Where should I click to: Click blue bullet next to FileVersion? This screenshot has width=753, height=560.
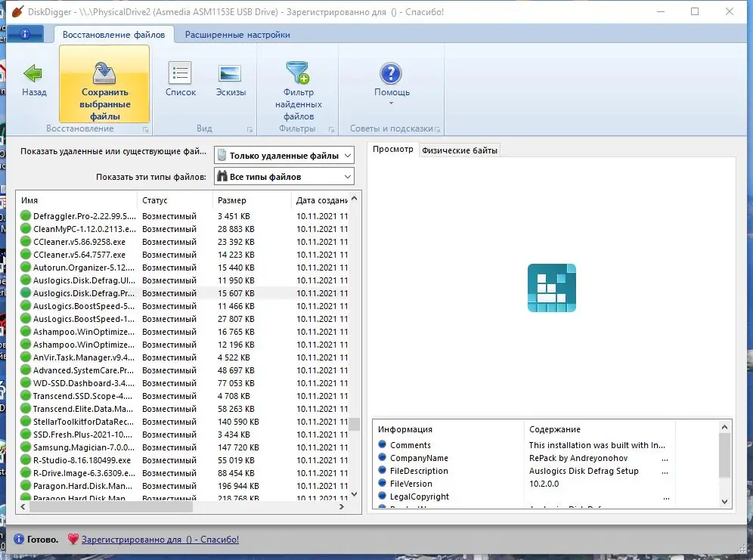pos(383,483)
